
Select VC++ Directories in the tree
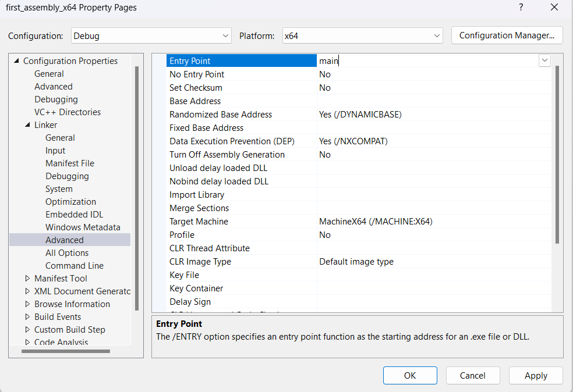coord(67,112)
